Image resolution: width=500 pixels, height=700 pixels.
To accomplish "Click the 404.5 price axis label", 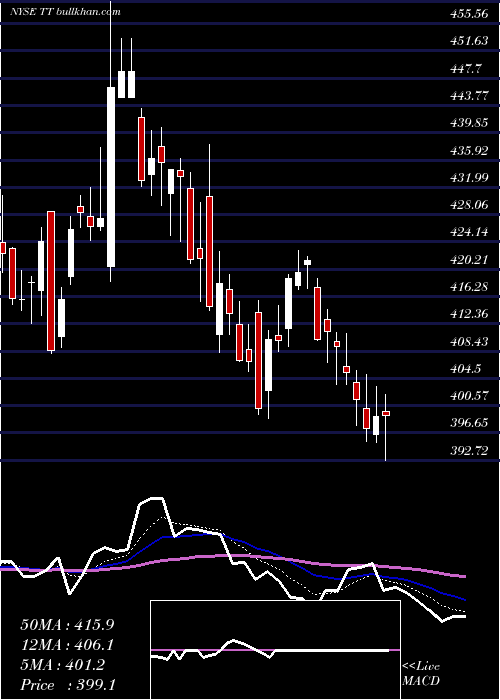I will click(466, 369).
